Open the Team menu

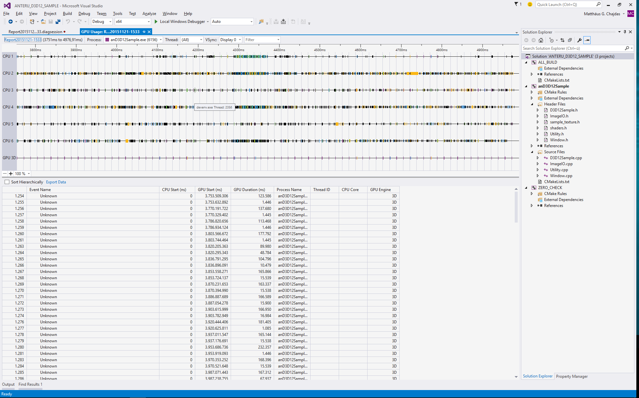click(101, 13)
